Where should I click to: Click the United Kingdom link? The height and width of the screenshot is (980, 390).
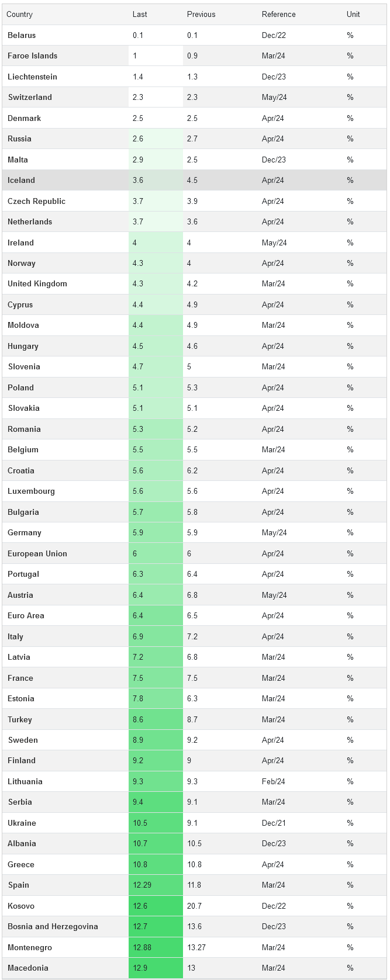[x=37, y=284]
